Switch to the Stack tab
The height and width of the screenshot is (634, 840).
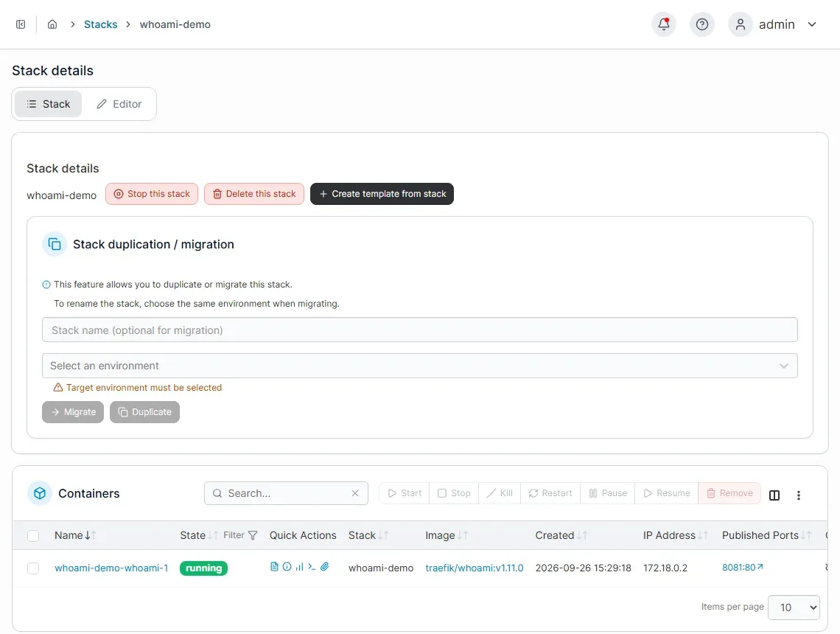[x=48, y=104]
